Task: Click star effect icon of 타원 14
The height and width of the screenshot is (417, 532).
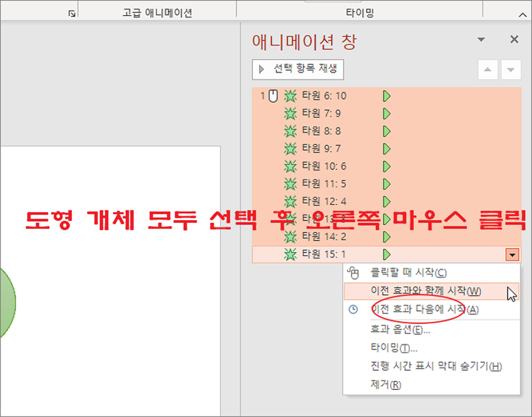Action: pos(290,237)
